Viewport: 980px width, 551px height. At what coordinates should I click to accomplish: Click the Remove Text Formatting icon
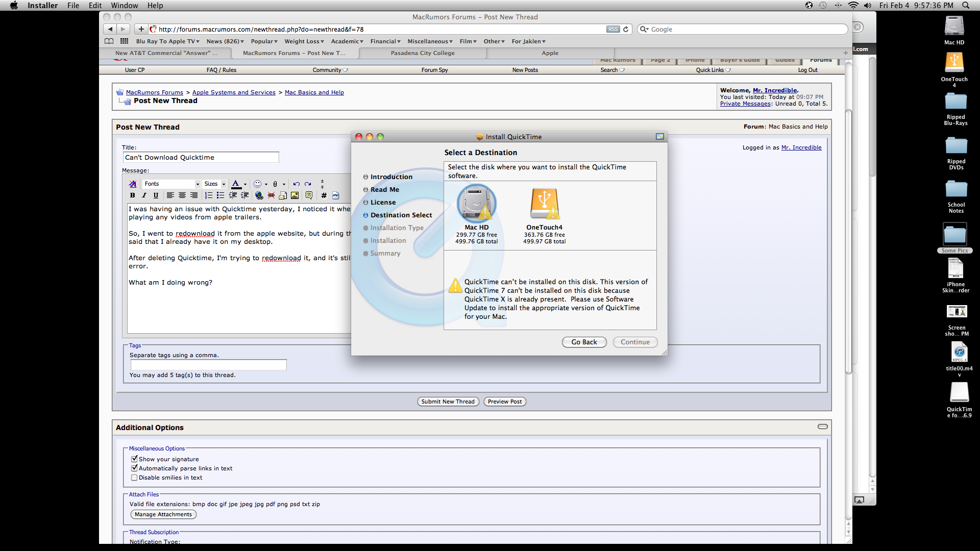133,184
